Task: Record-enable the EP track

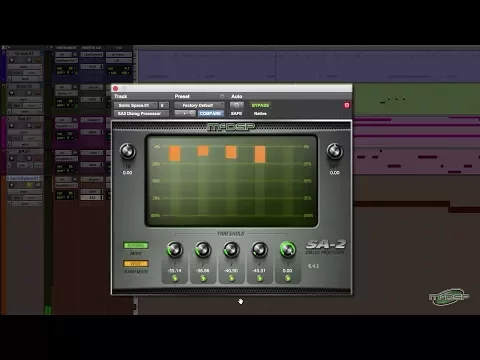Action: click(x=12, y=158)
